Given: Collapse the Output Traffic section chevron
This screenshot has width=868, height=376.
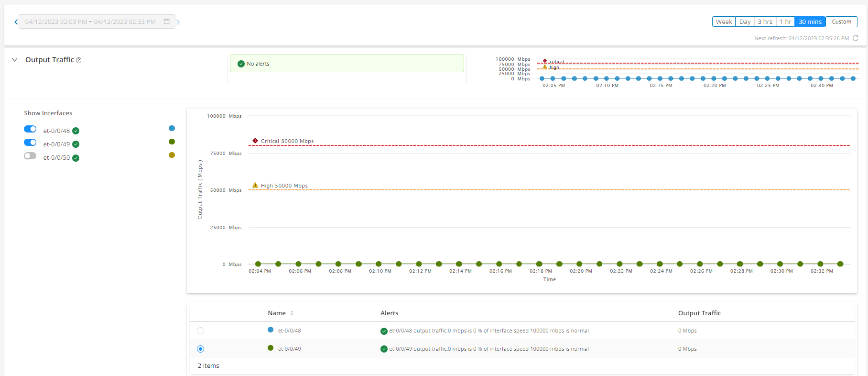Looking at the screenshot, I should pyautogui.click(x=15, y=60).
